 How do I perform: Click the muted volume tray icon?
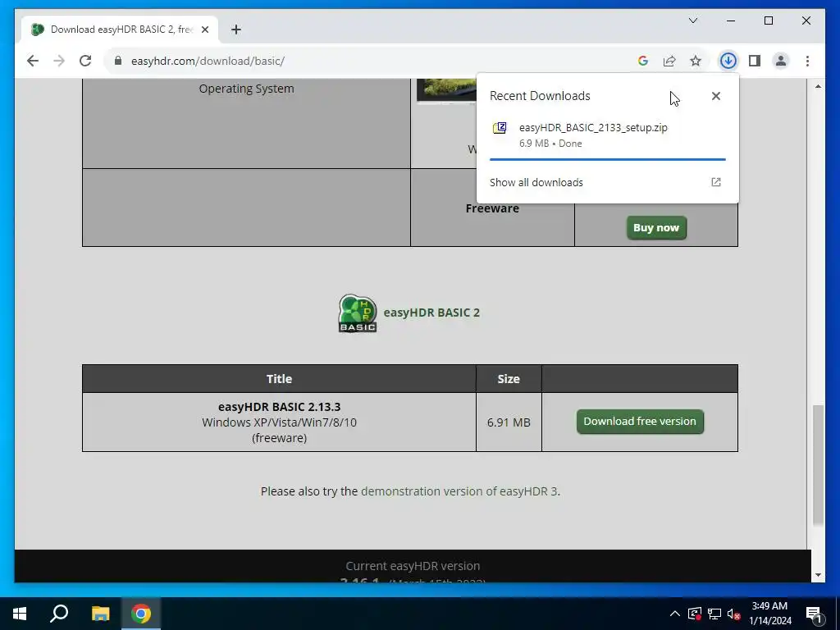click(734, 614)
